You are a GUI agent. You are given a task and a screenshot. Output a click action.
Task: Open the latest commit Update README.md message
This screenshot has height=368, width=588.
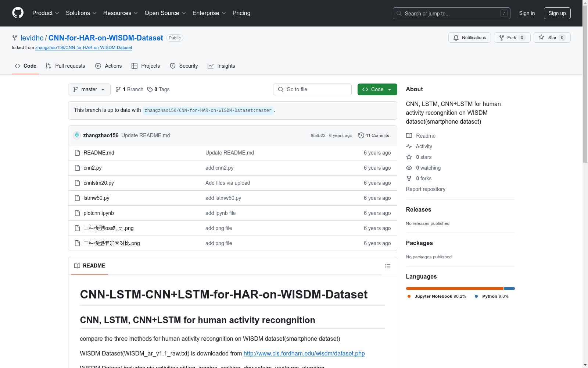(x=146, y=135)
